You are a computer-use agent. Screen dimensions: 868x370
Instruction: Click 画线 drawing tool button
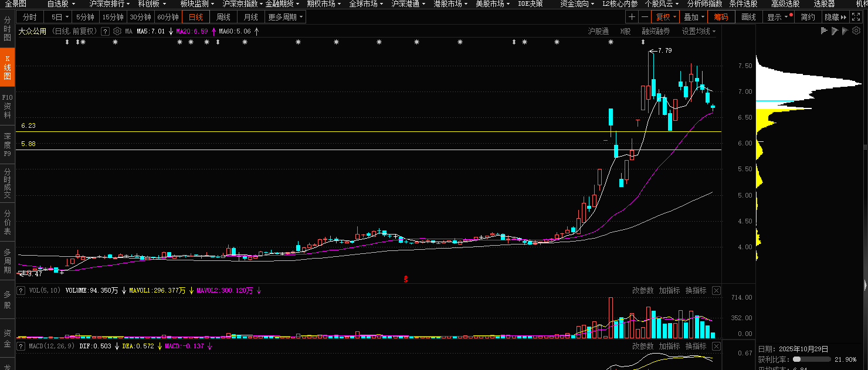coord(748,17)
